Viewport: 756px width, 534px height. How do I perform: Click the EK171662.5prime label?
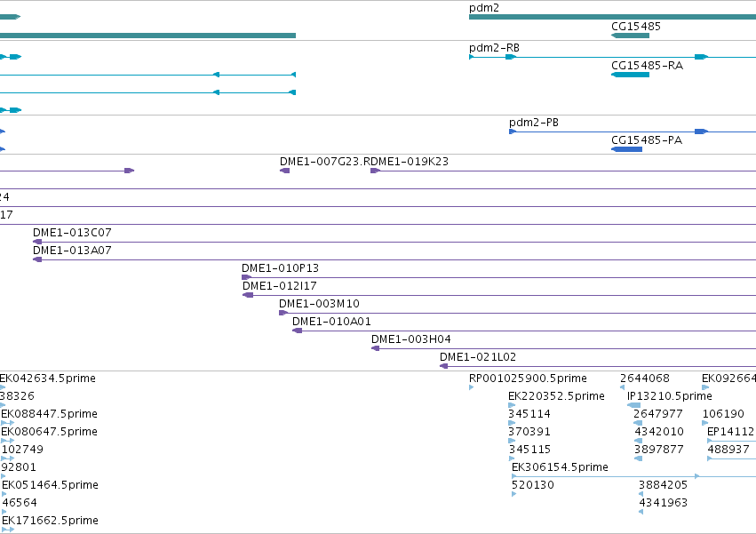[50, 521]
